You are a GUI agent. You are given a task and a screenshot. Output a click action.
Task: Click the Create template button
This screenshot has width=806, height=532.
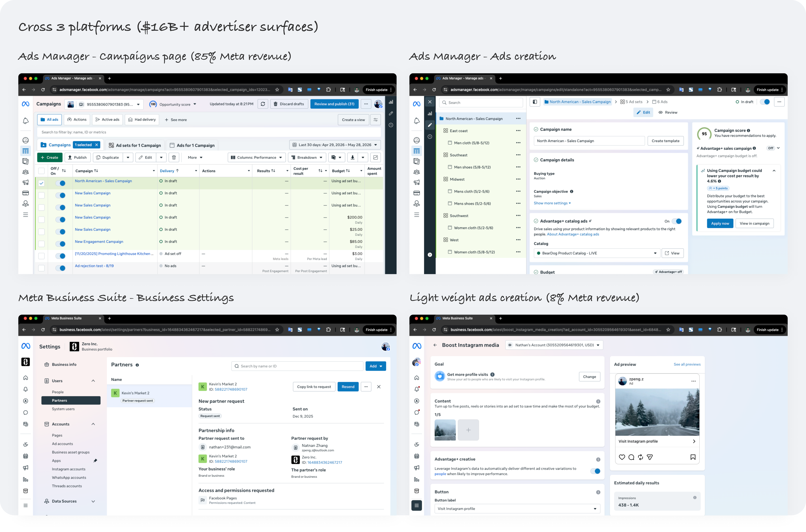(x=666, y=141)
